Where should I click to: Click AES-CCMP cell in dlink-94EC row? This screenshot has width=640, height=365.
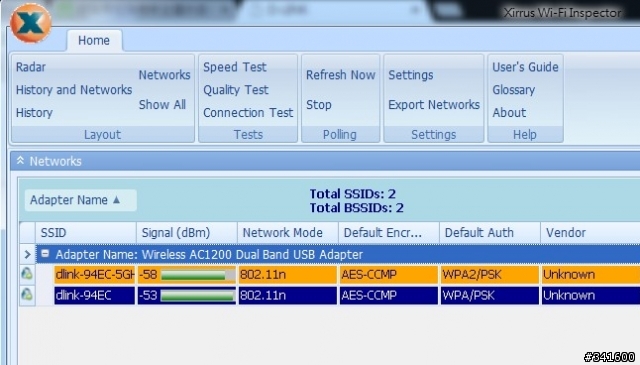tap(389, 295)
